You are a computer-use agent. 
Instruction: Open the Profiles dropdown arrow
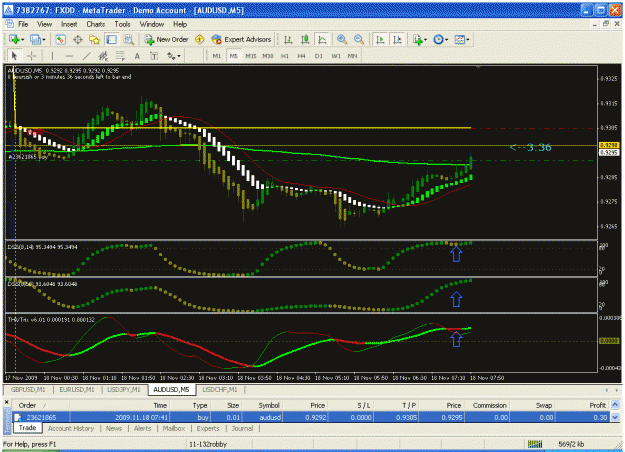(44, 40)
